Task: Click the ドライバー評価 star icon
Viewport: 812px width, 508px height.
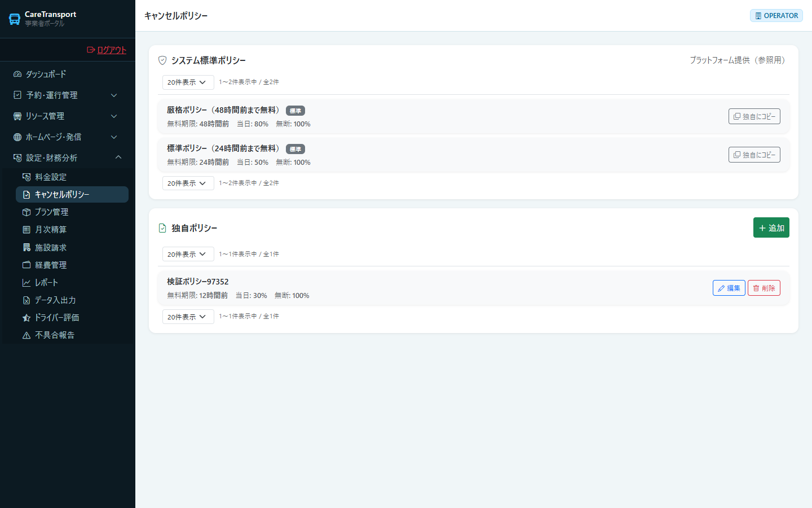Action: point(27,318)
